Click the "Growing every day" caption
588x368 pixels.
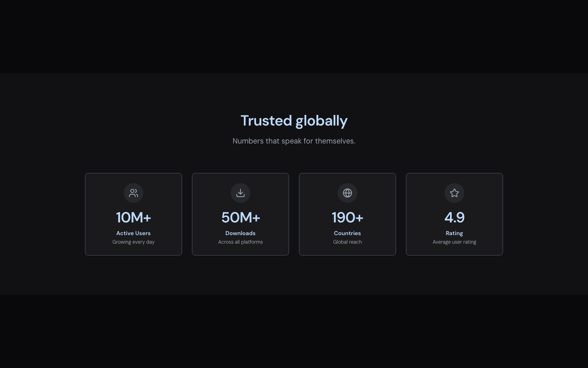(x=134, y=242)
